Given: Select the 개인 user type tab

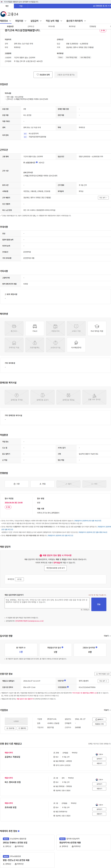Looking at the screenshot, I should point(7,6).
